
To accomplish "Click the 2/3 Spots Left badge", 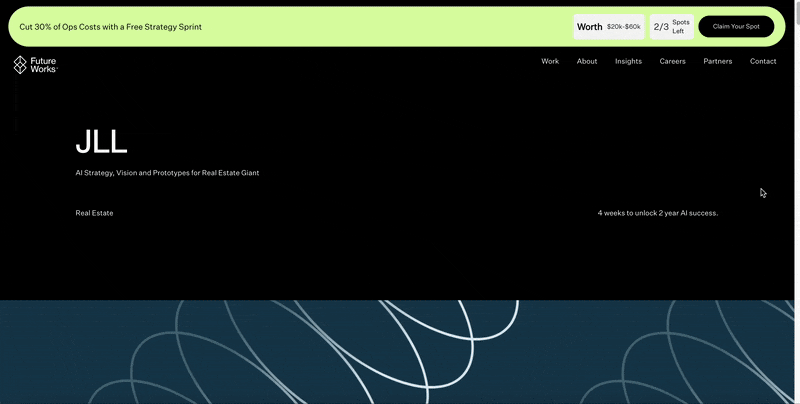I will pos(671,27).
